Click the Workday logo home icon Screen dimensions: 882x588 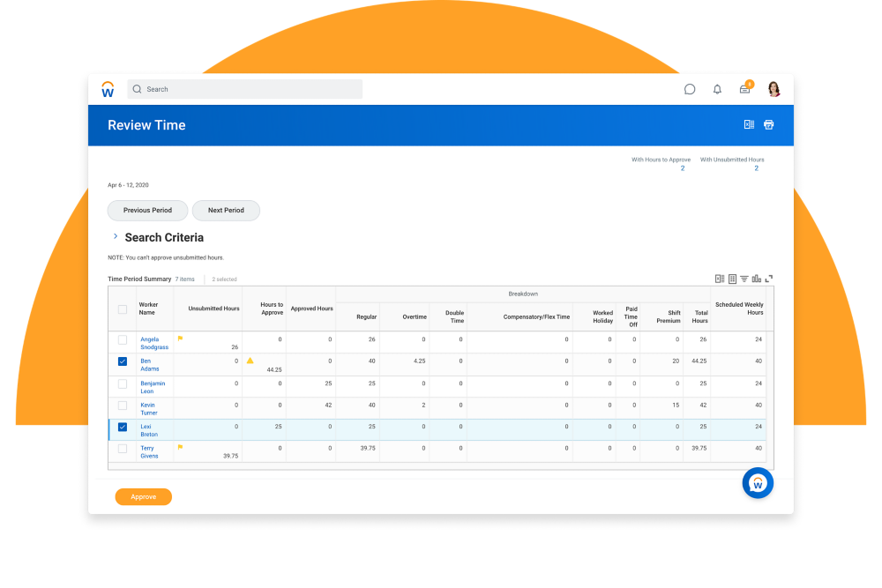point(108,89)
